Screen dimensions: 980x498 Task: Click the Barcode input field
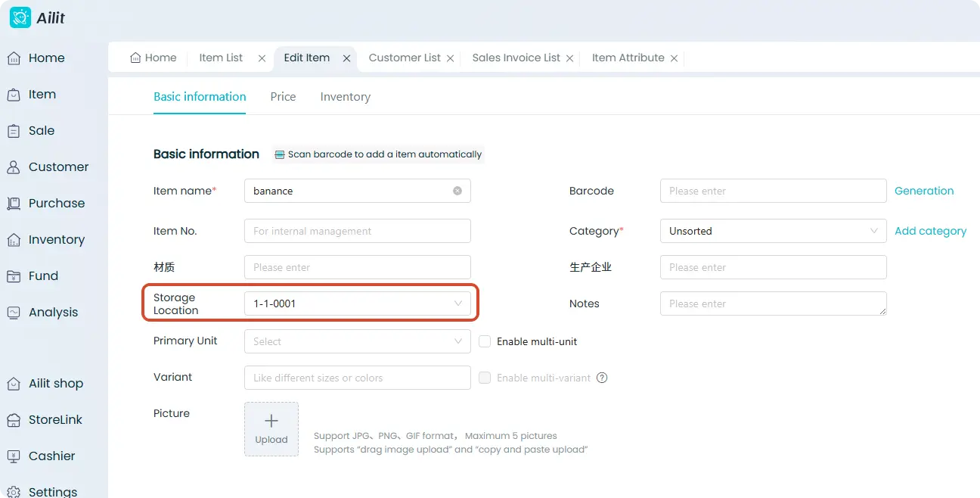pos(773,191)
